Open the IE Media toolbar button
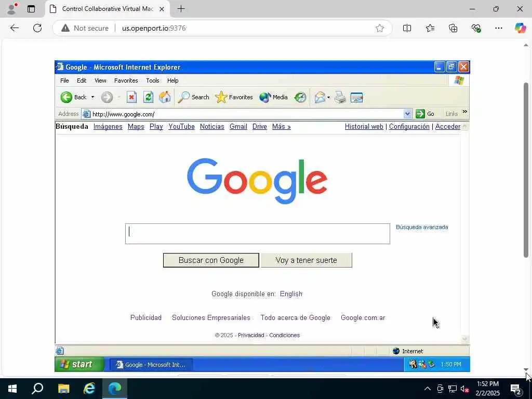 pyautogui.click(x=273, y=97)
